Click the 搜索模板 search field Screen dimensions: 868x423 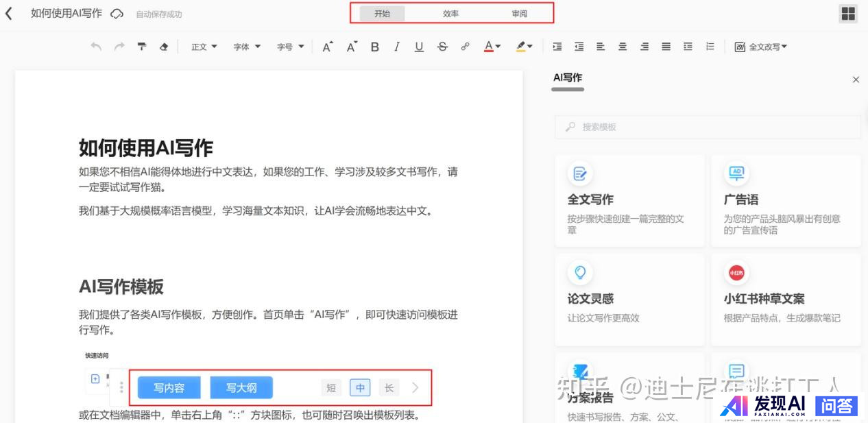(708, 127)
